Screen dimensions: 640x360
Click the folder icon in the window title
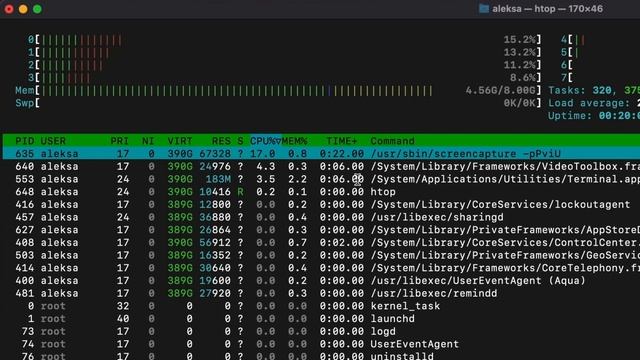(484, 9)
